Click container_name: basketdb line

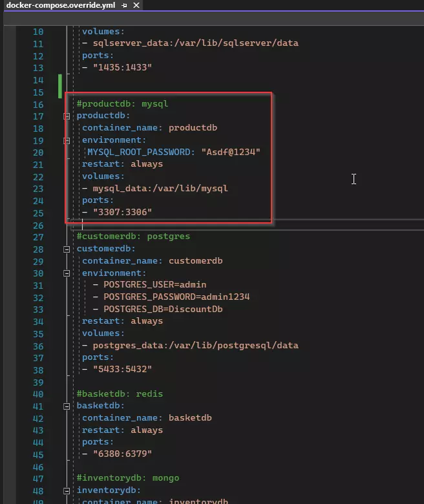tap(147, 418)
